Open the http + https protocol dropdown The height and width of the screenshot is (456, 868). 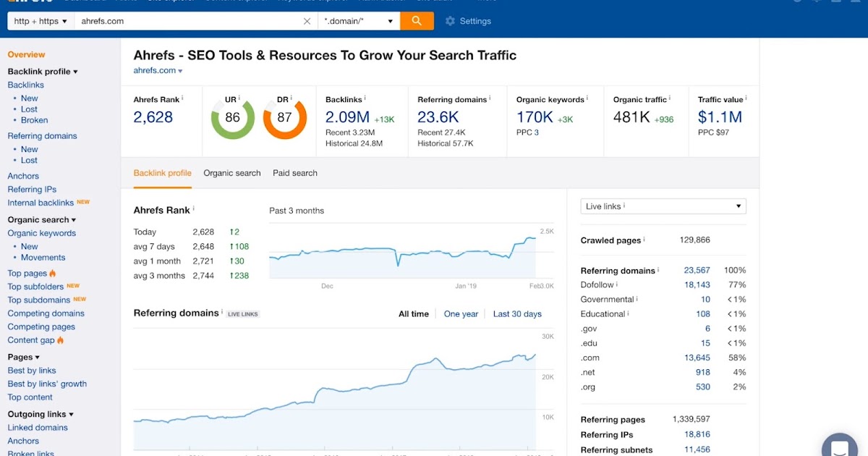pos(40,21)
